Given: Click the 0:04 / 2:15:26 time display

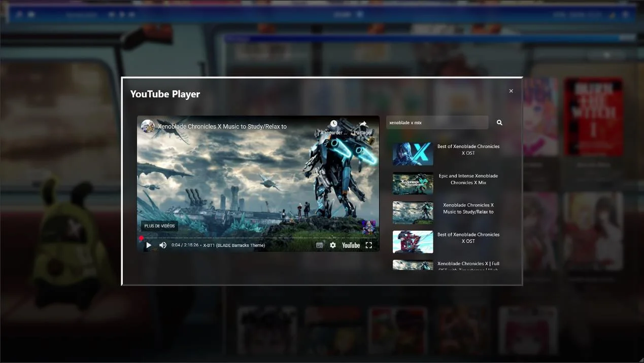Looking at the screenshot, I should coord(185,245).
